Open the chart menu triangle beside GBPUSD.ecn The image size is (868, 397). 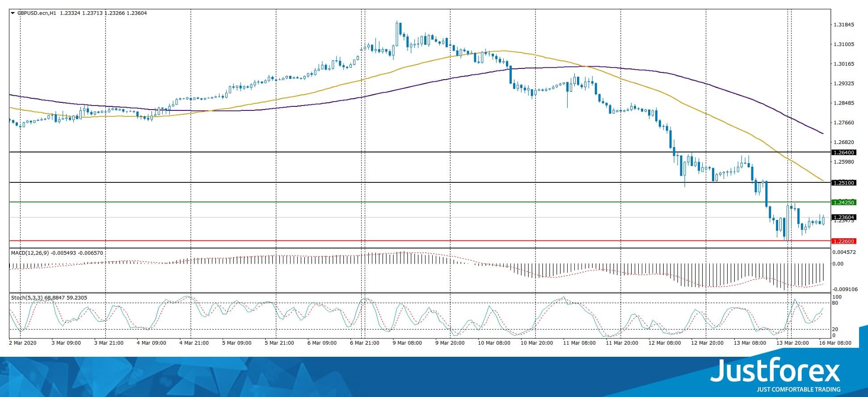tap(13, 13)
